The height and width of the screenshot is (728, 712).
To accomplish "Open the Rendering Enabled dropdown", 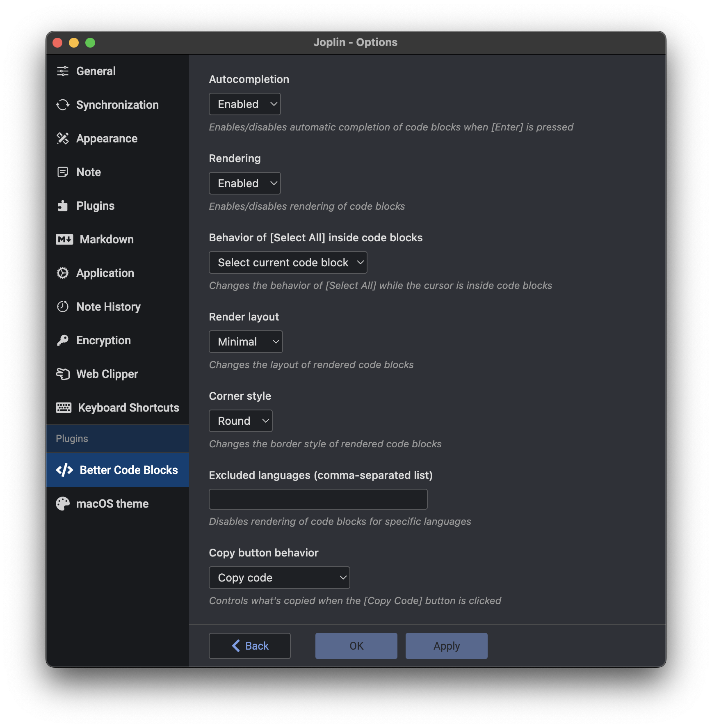I will click(x=245, y=183).
